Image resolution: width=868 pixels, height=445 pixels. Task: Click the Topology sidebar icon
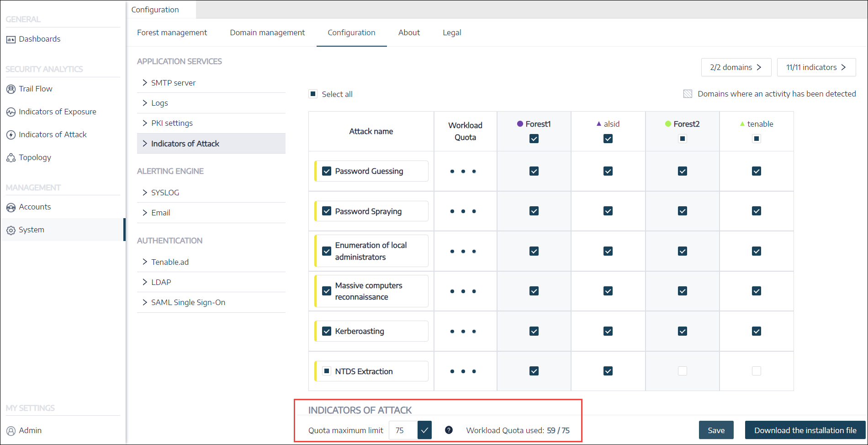coord(11,158)
